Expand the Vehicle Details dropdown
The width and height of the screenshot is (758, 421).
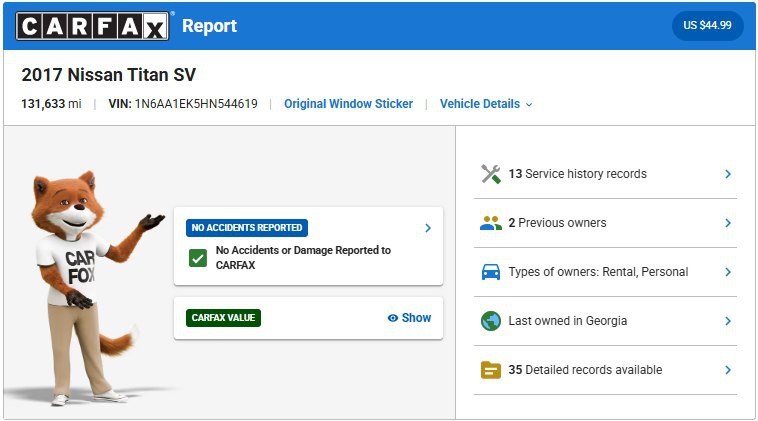tap(486, 104)
